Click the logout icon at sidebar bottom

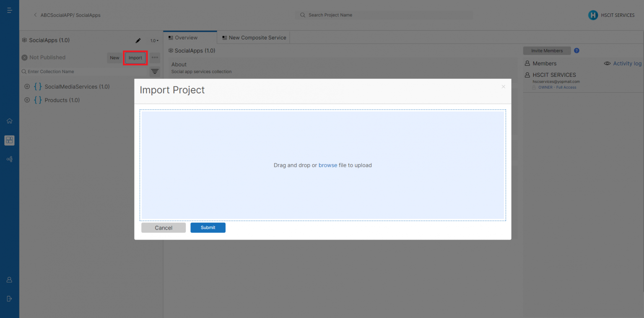9,298
